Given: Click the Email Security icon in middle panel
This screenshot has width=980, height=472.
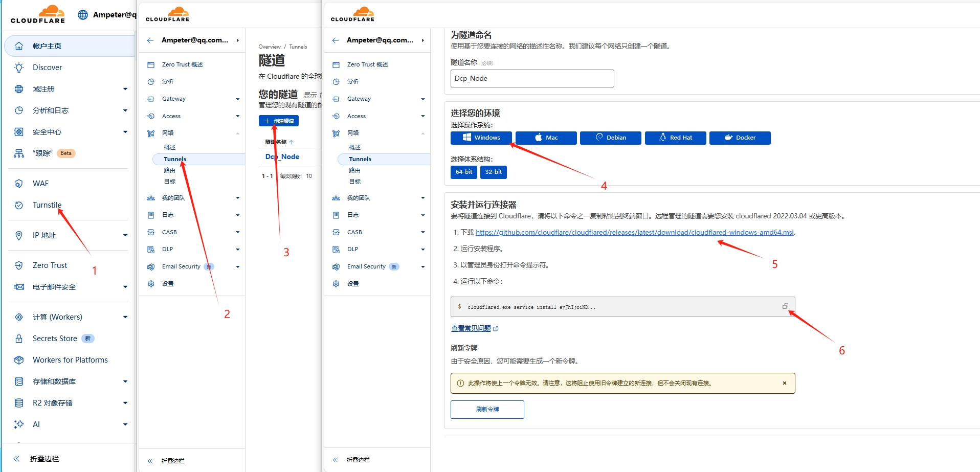Looking at the screenshot, I should click(151, 267).
